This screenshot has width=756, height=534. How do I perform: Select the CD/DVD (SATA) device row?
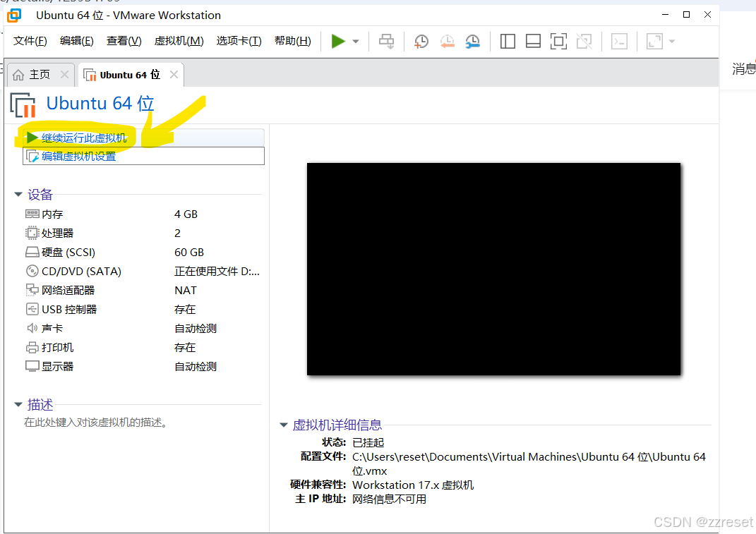point(143,272)
